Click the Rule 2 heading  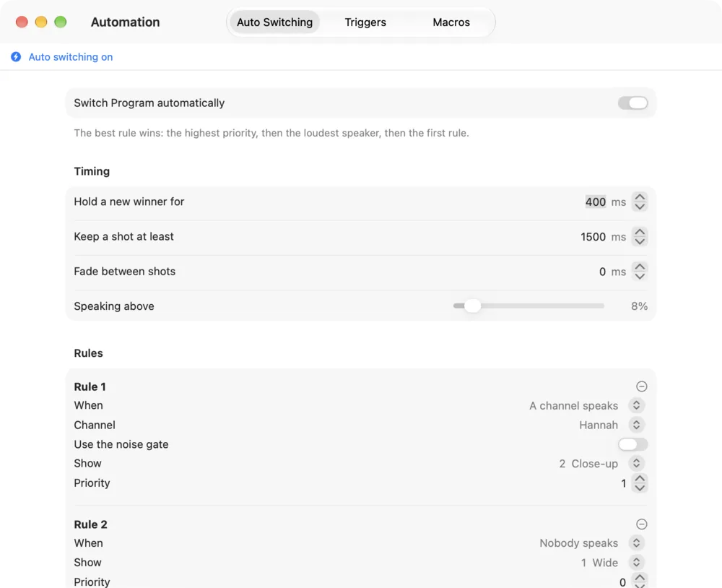coord(90,524)
